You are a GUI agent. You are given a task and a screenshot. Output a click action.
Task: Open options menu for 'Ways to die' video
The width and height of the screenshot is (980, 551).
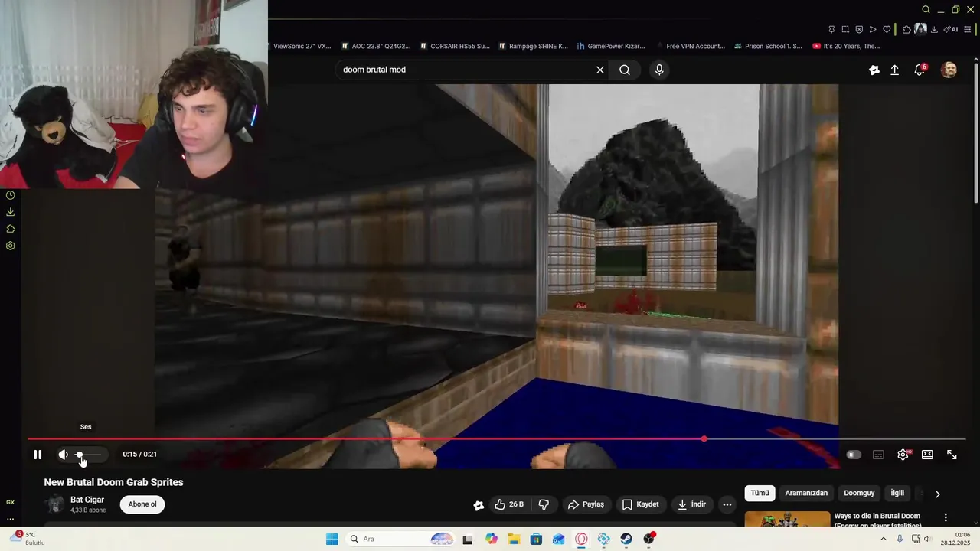coord(946,517)
